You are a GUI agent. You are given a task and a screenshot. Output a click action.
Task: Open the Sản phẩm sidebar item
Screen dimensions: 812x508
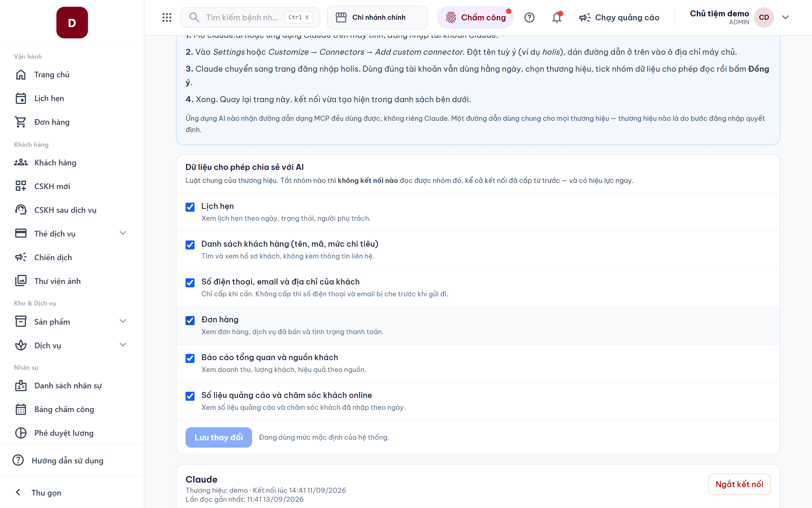[x=72, y=322]
